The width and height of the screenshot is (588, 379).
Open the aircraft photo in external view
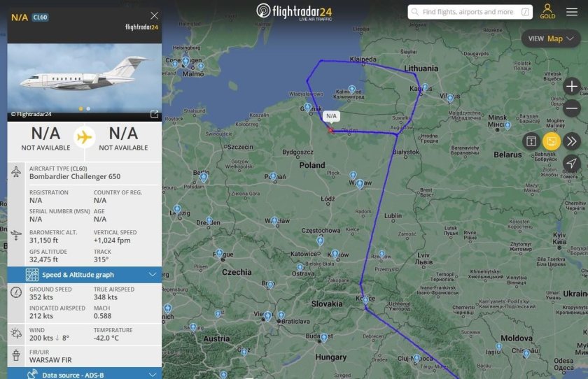(154, 114)
